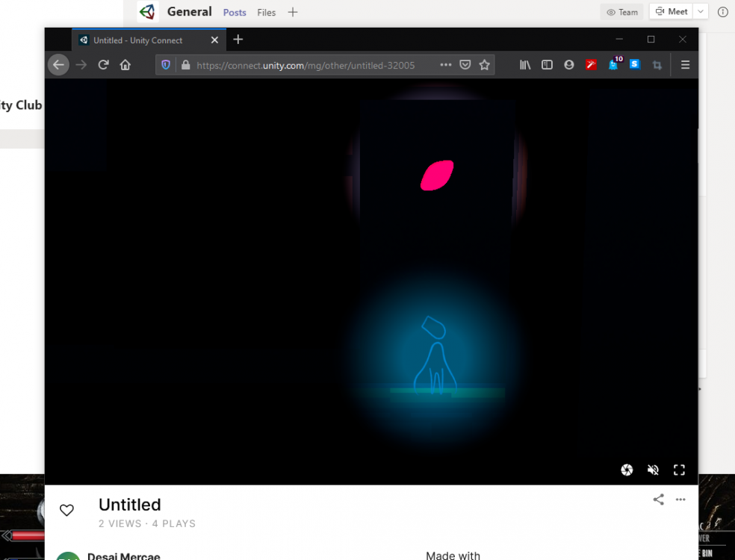The image size is (735, 560).
Task: Open a new Firefox tab
Action: pyautogui.click(x=238, y=40)
